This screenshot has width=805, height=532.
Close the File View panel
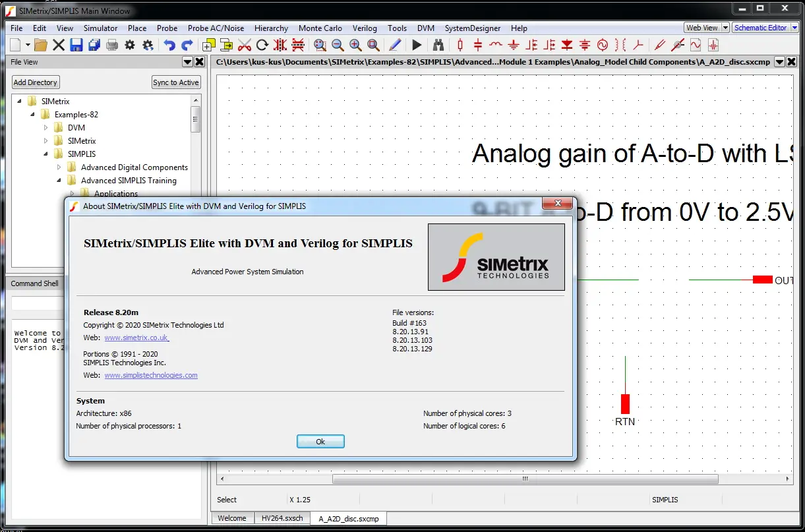pyautogui.click(x=199, y=62)
